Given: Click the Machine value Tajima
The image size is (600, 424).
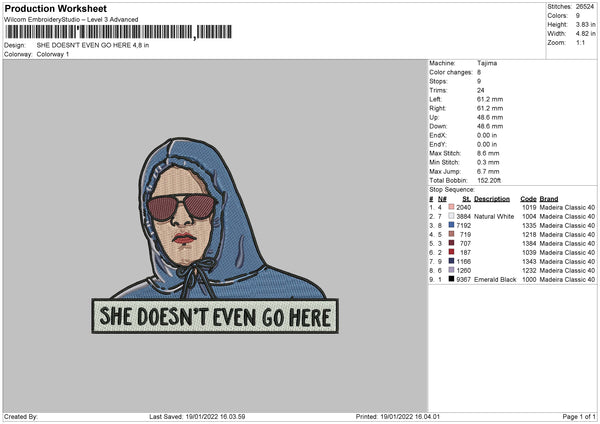Looking at the screenshot, I should coord(488,63).
